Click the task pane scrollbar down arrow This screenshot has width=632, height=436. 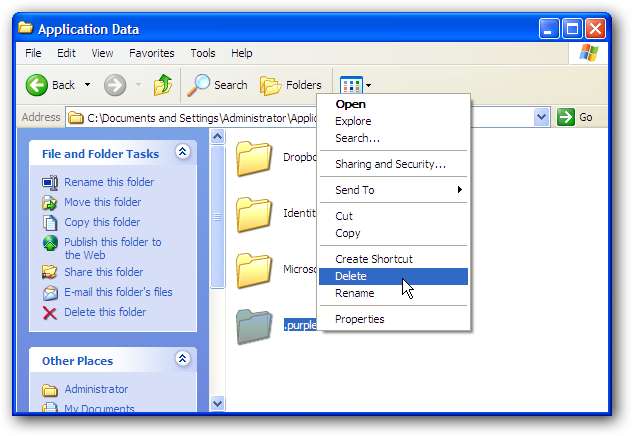pyautogui.click(x=218, y=403)
